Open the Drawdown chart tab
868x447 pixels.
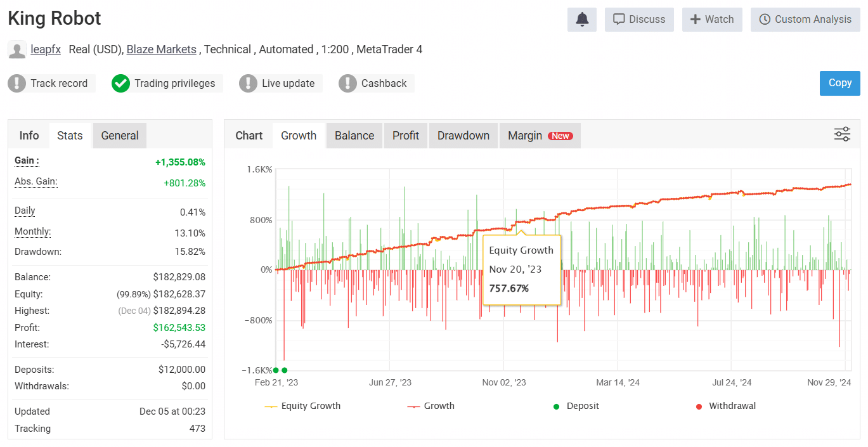(x=463, y=136)
